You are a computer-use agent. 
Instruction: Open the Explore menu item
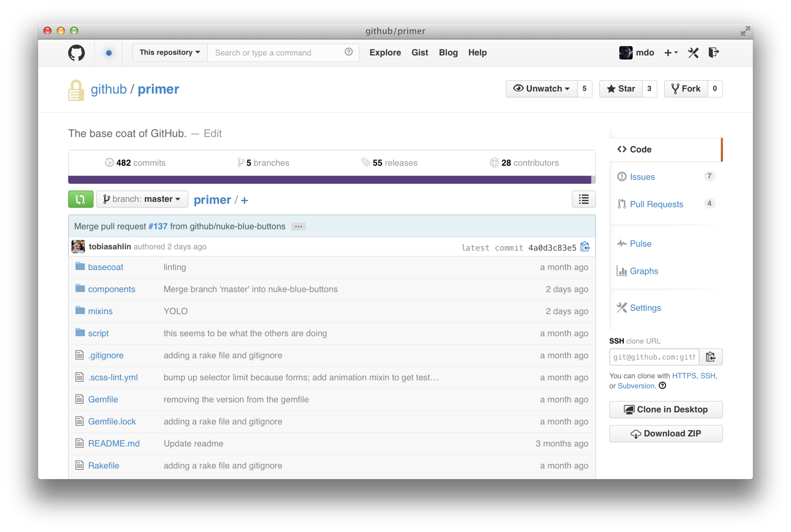click(x=386, y=52)
